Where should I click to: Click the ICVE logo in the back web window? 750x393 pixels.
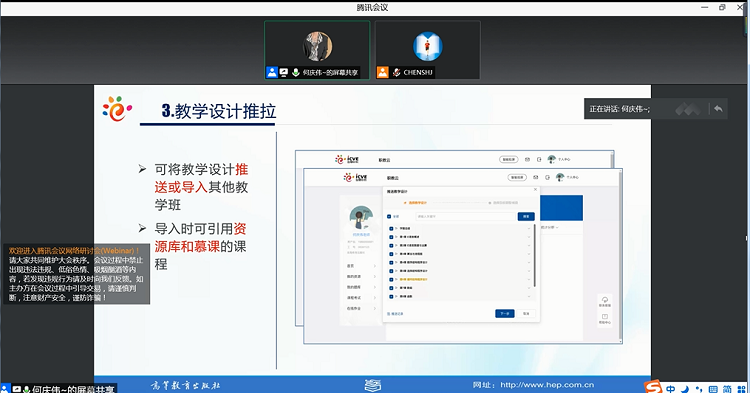coord(347,159)
